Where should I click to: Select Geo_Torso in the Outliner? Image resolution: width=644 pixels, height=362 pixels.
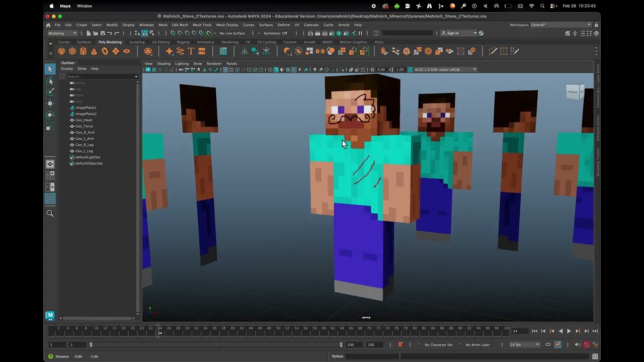[84, 126]
